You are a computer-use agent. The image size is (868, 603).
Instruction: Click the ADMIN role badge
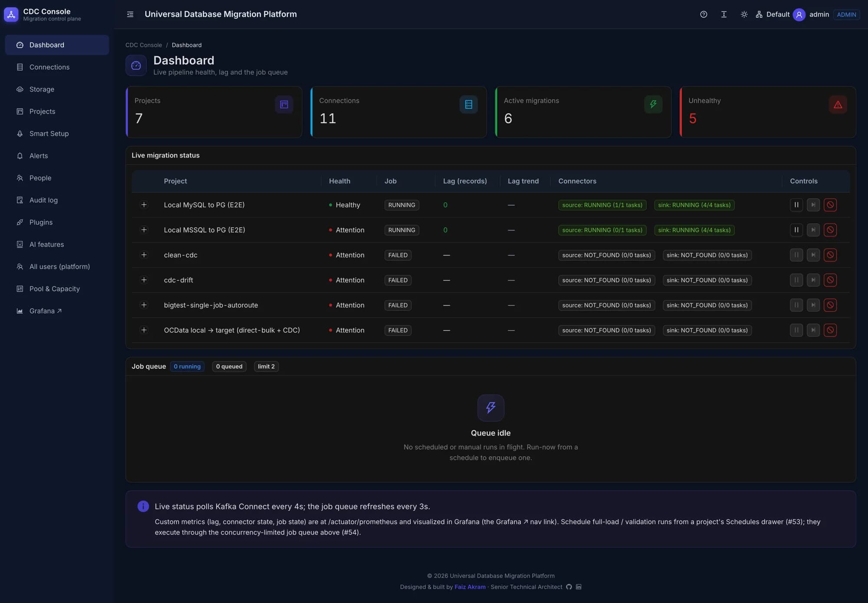click(846, 15)
